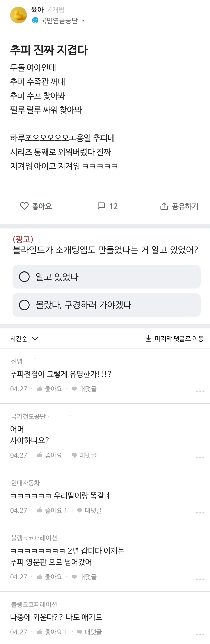210x644 pixels.
Task: Reply to the 국가철도공단 comment
Action: click(x=84, y=455)
